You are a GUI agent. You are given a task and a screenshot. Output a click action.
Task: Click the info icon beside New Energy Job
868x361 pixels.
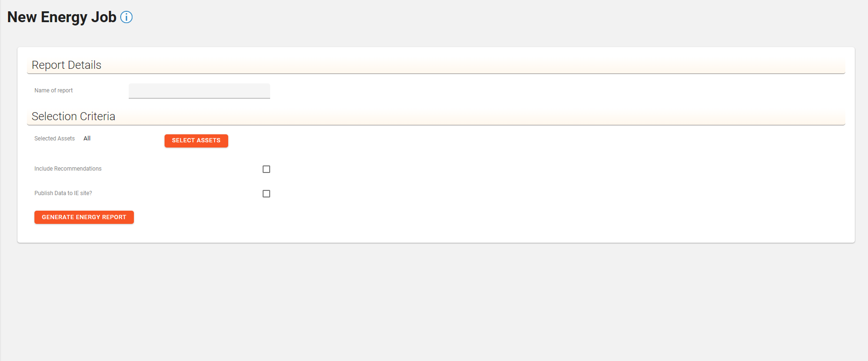[x=126, y=17]
